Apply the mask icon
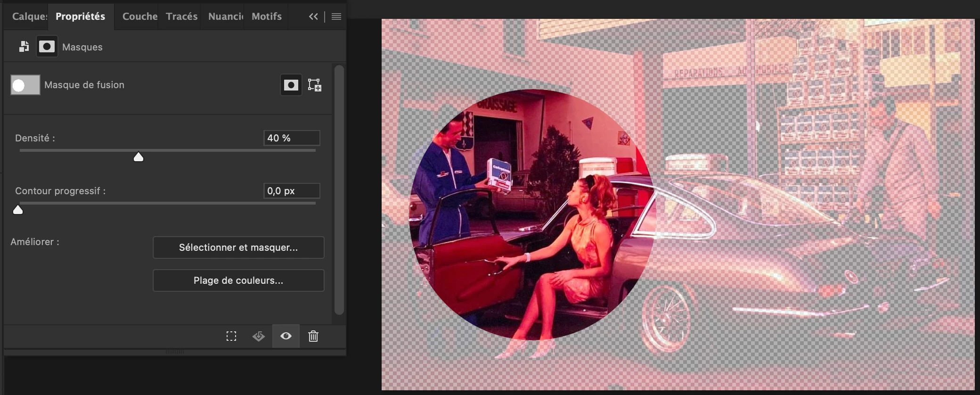 pyautogui.click(x=259, y=336)
